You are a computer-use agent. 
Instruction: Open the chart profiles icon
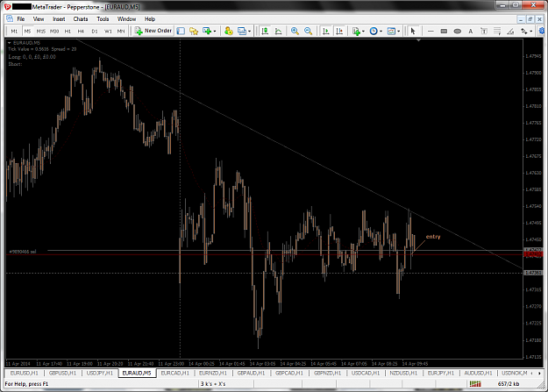[x=242, y=31]
